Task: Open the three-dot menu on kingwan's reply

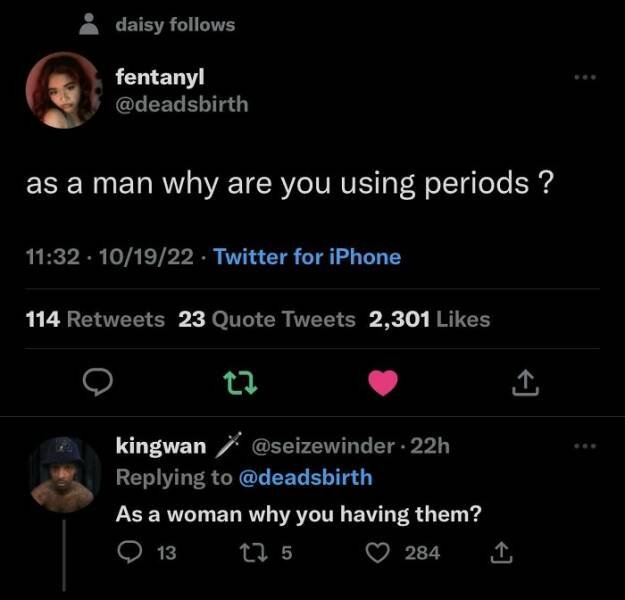Action: [585, 446]
